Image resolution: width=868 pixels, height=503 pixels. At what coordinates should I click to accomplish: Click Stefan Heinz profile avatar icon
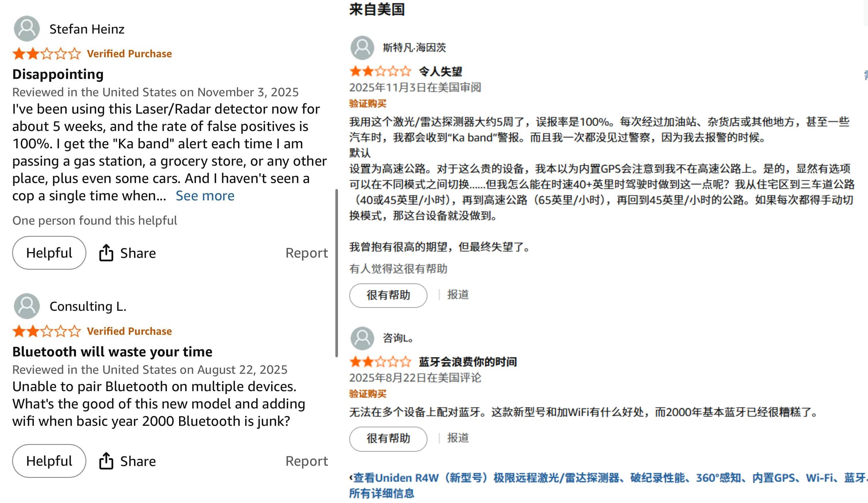(x=27, y=29)
